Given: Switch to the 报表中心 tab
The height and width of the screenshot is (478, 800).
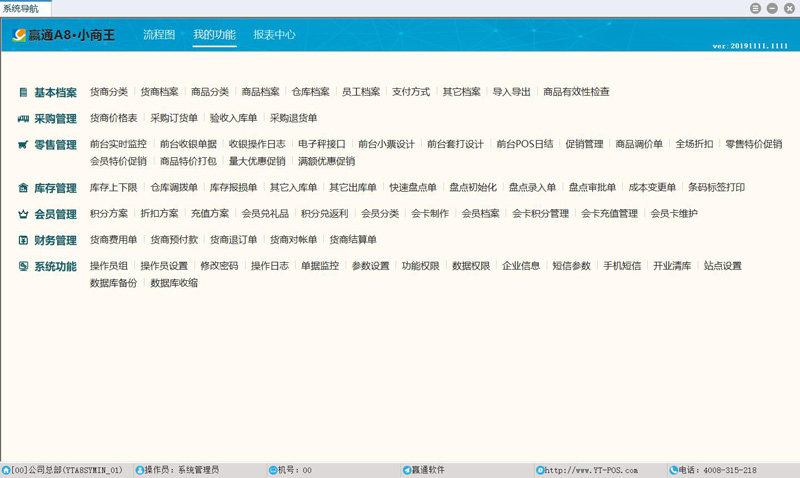Looking at the screenshot, I should point(274,35).
